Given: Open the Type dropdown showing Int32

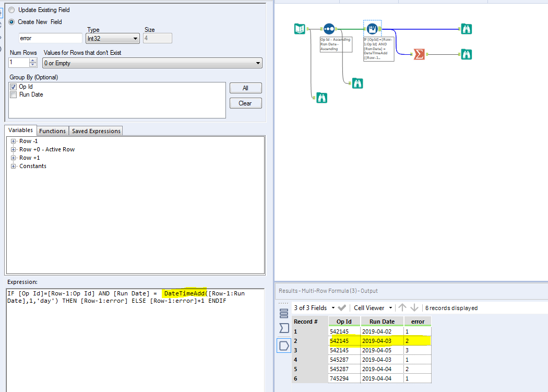Looking at the screenshot, I should pyautogui.click(x=135, y=38).
